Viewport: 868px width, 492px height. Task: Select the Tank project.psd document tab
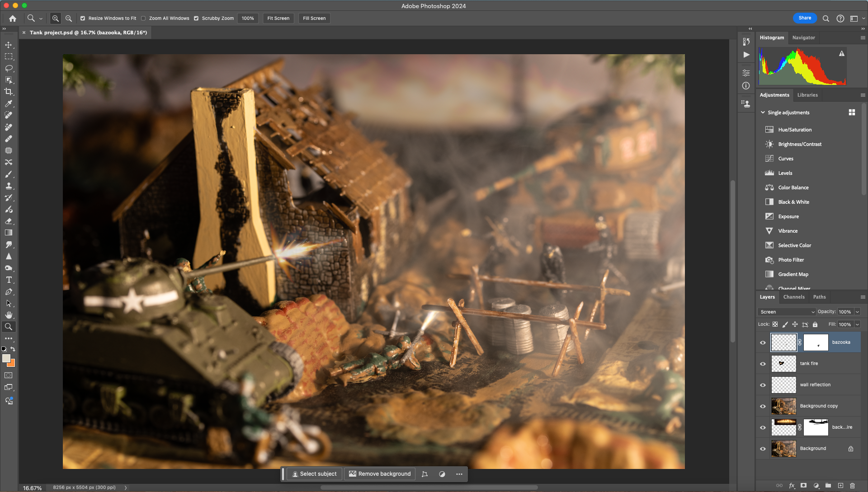pos(88,33)
